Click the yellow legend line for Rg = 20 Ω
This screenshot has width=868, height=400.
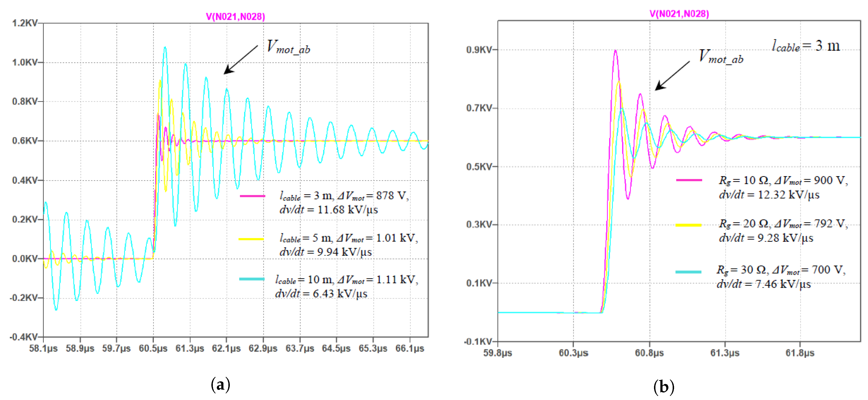(x=688, y=225)
